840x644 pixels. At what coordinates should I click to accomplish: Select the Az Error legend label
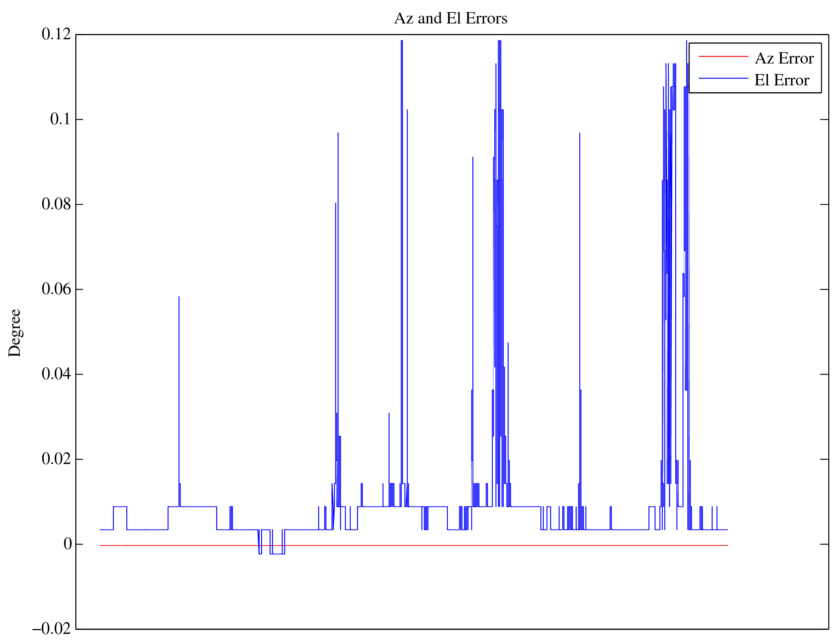784,59
